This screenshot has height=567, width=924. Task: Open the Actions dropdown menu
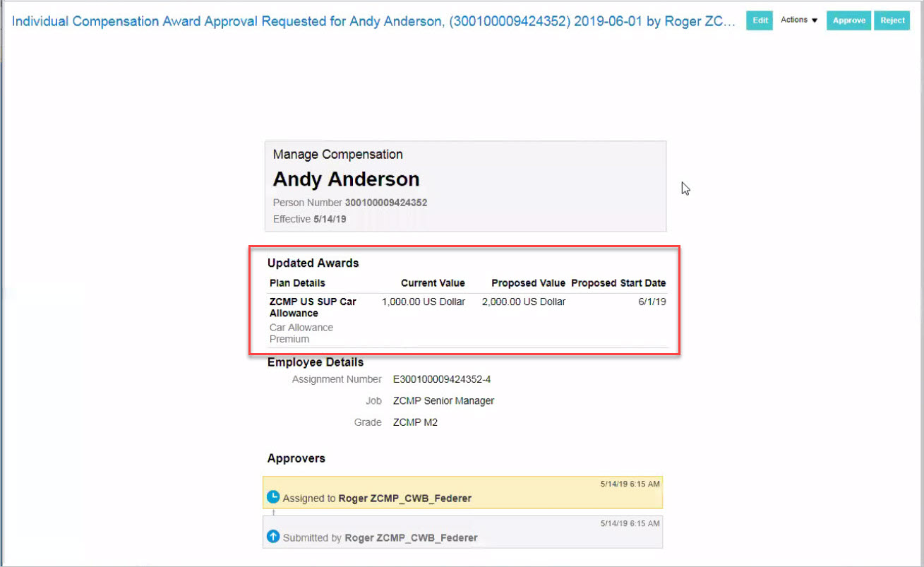[x=799, y=20]
